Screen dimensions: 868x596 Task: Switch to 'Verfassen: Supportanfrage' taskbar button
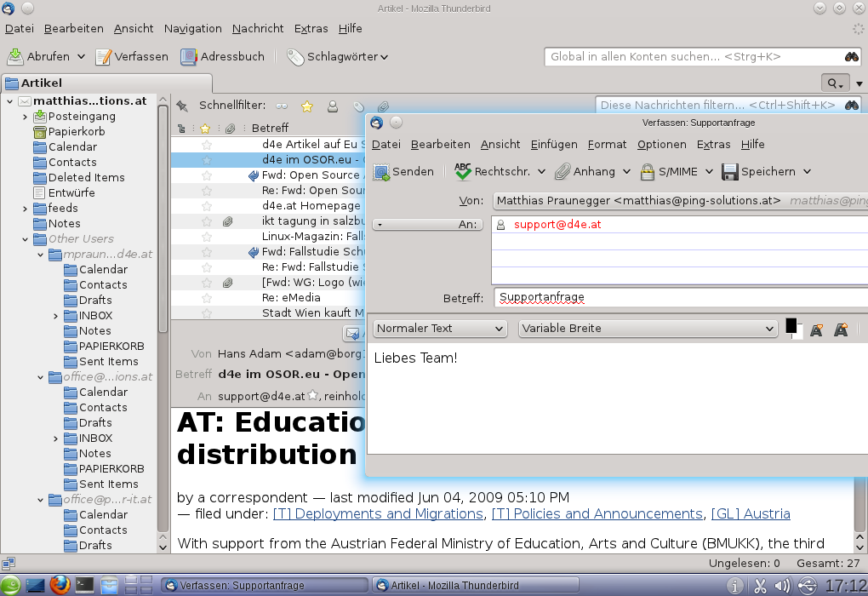pos(265,586)
